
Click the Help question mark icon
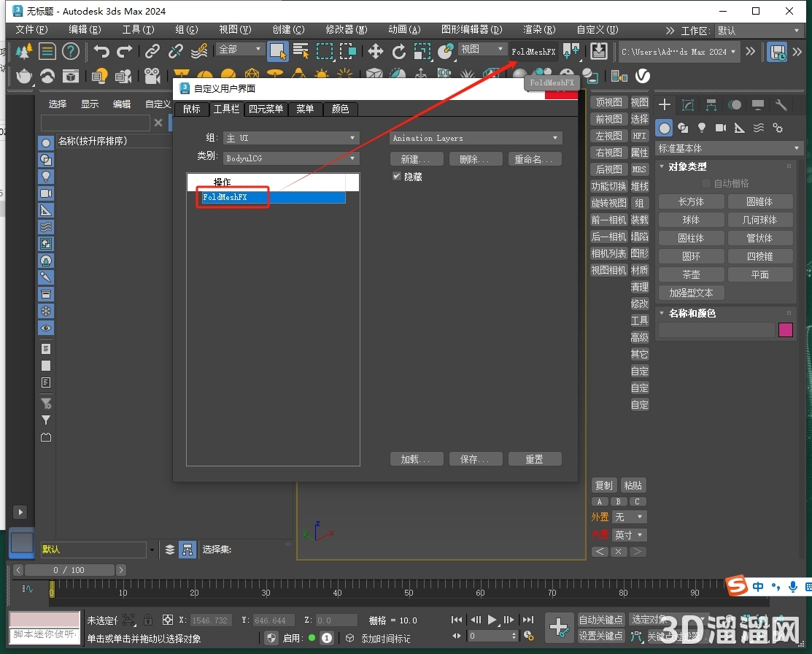coord(71,51)
